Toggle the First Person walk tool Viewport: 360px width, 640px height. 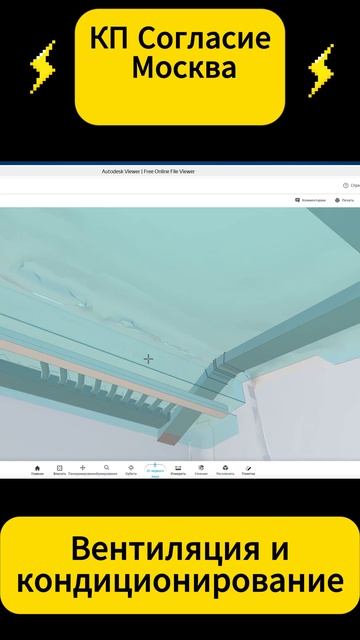tap(155, 471)
